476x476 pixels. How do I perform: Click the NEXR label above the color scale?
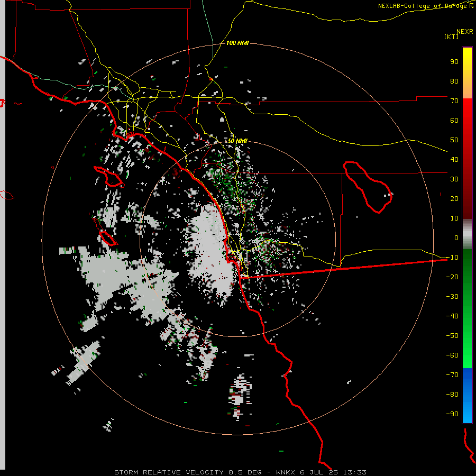tap(464, 32)
